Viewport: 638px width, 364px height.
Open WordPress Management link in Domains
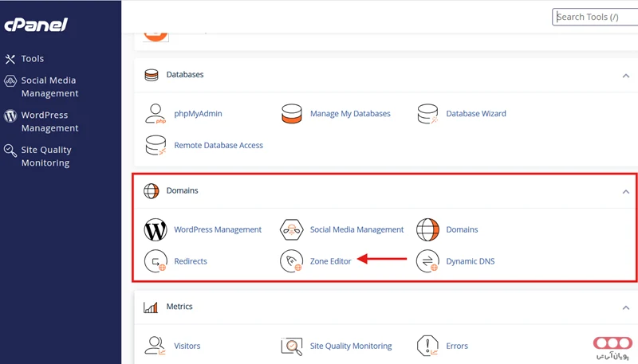(218, 229)
